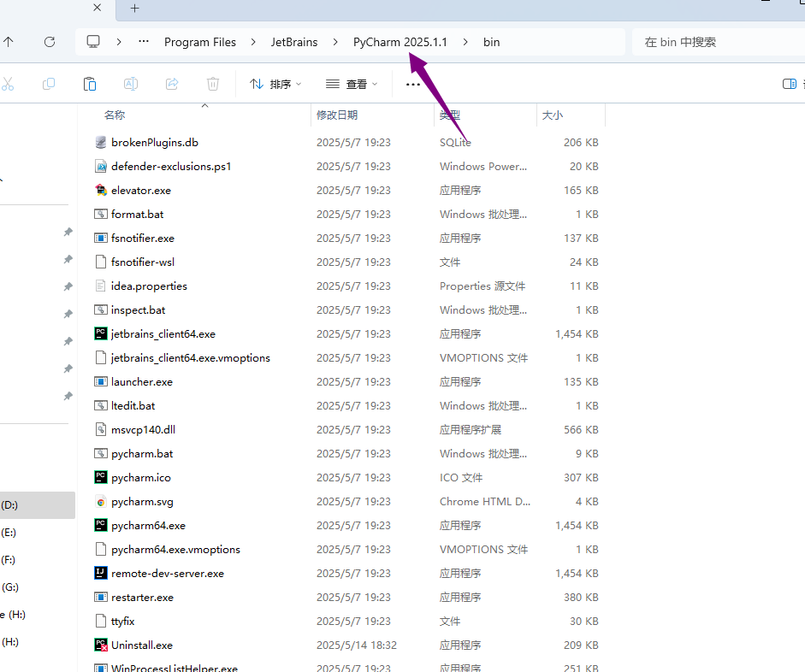This screenshot has width=805, height=672.
Task: Select msvcp140.dll file icon
Action: coord(101,429)
